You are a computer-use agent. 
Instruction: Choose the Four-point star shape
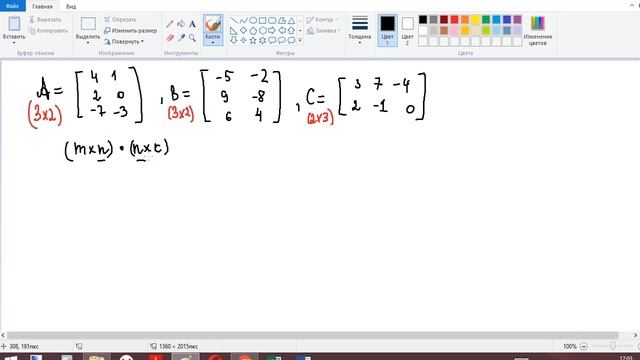[x=244, y=40]
